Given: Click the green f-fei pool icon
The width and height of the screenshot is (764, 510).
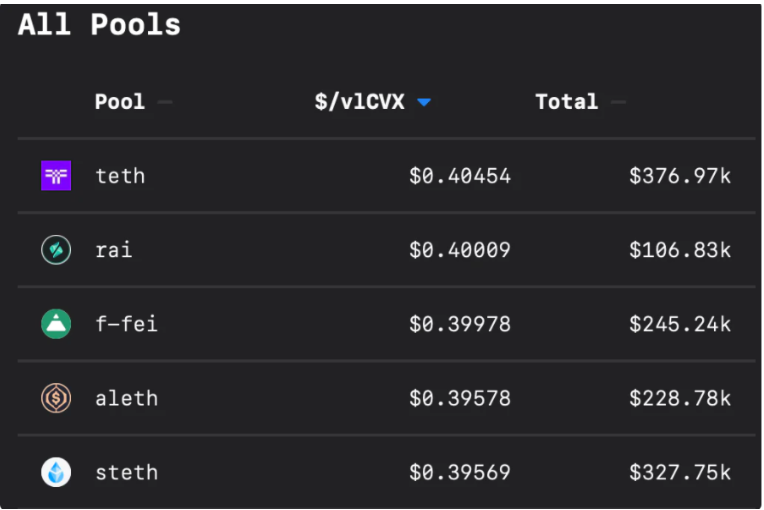Looking at the screenshot, I should pyautogui.click(x=56, y=324).
